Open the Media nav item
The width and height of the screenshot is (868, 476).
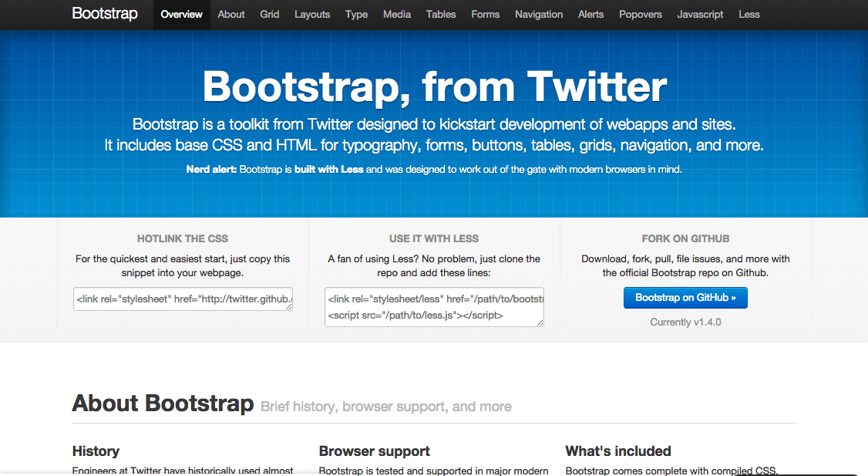[x=397, y=15]
